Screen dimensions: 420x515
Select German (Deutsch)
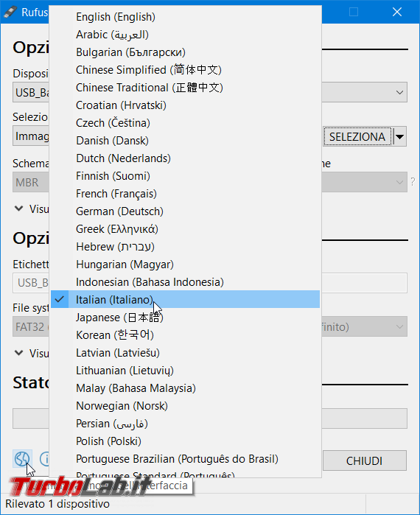(185, 211)
